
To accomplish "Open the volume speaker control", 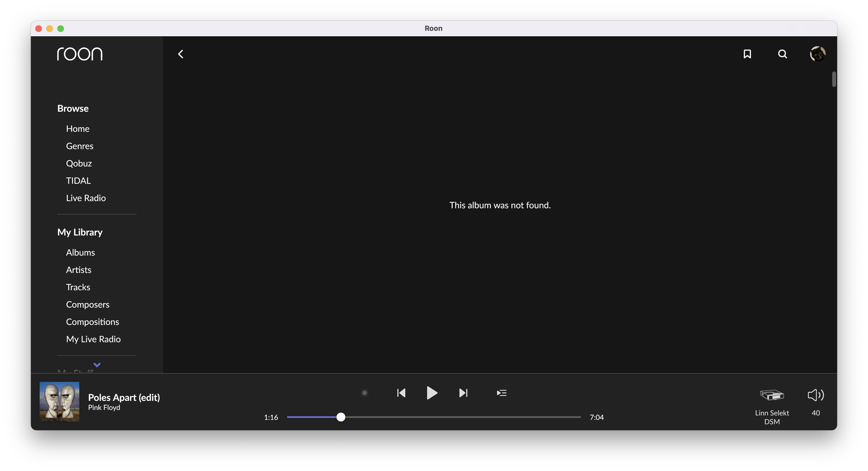I will 815,395.
